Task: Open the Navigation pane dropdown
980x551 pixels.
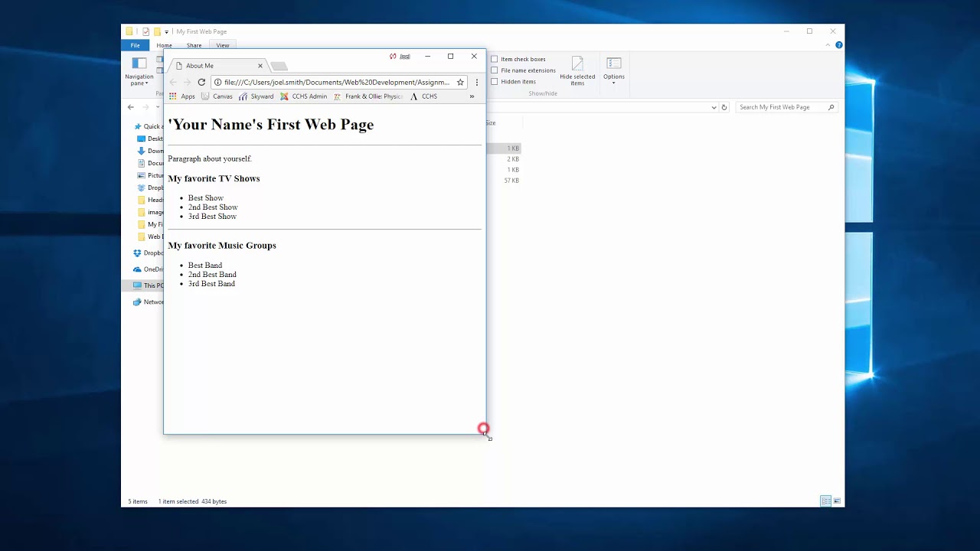Action: point(139,72)
